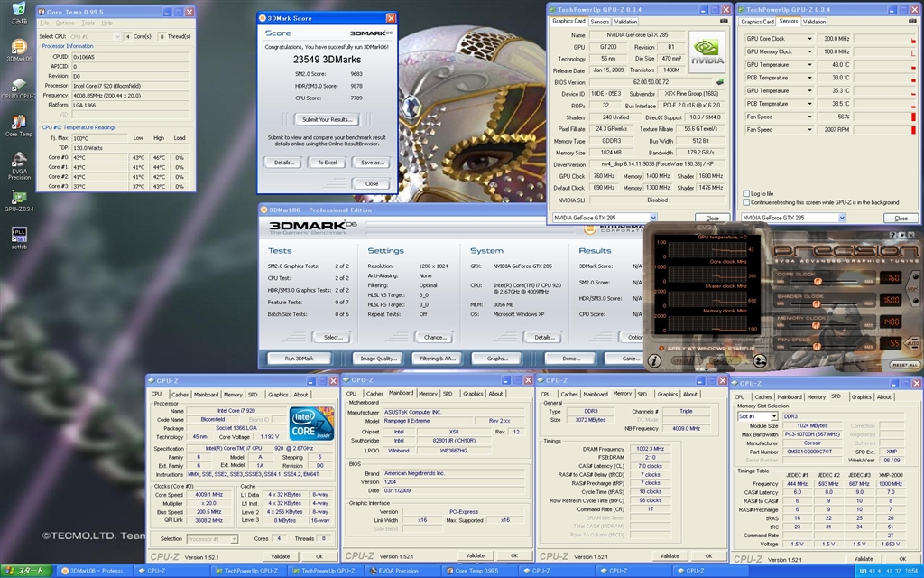
Task: Open the Fan Speed 56 % sensor dropdown
Action: click(x=809, y=117)
